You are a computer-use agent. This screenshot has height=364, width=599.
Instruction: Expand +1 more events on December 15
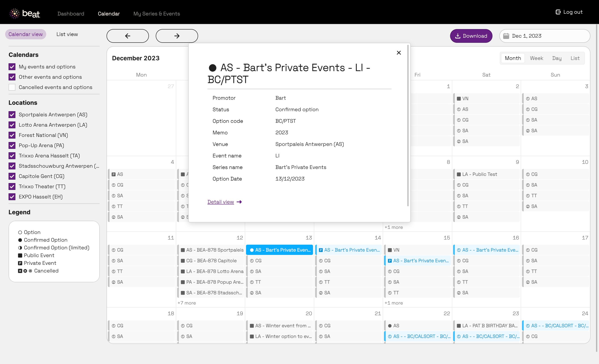tap(394, 303)
